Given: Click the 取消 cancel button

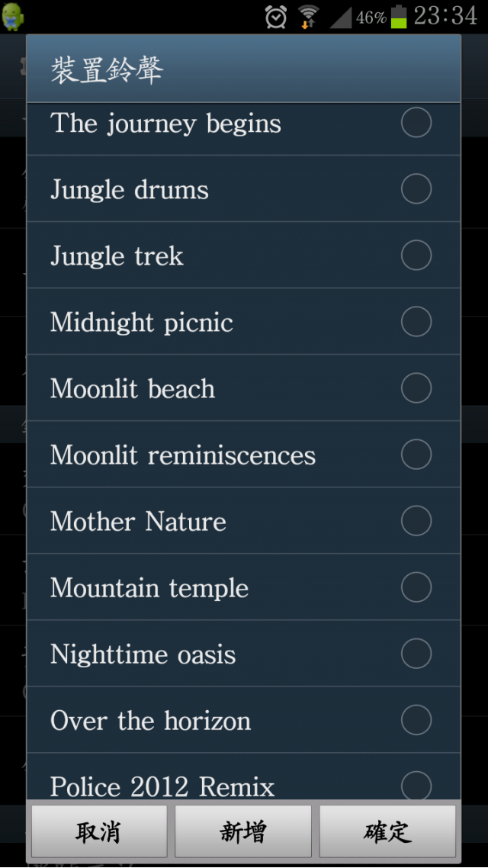Looking at the screenshot, I should (99, 831).
